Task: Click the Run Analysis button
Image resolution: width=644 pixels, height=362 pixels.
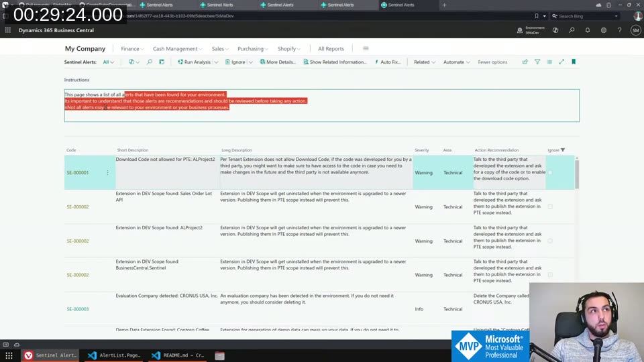Action: point(195,62)
